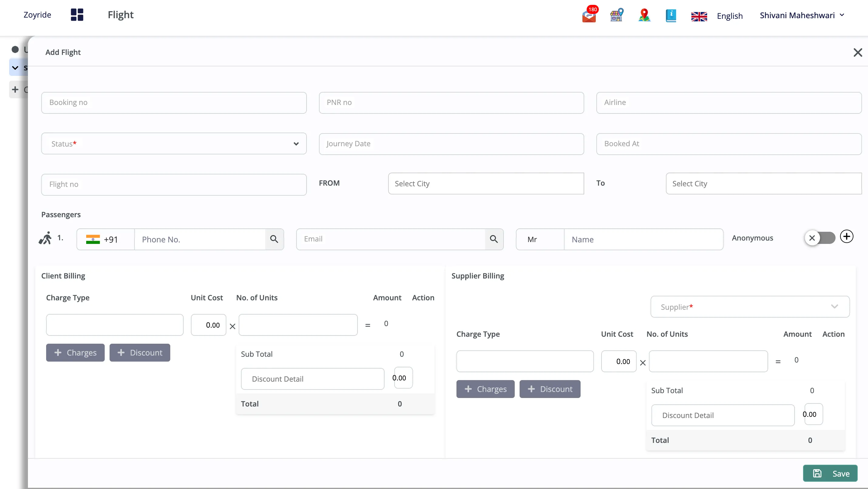Click the Passengers section label
868x489 pixels.
61,214
